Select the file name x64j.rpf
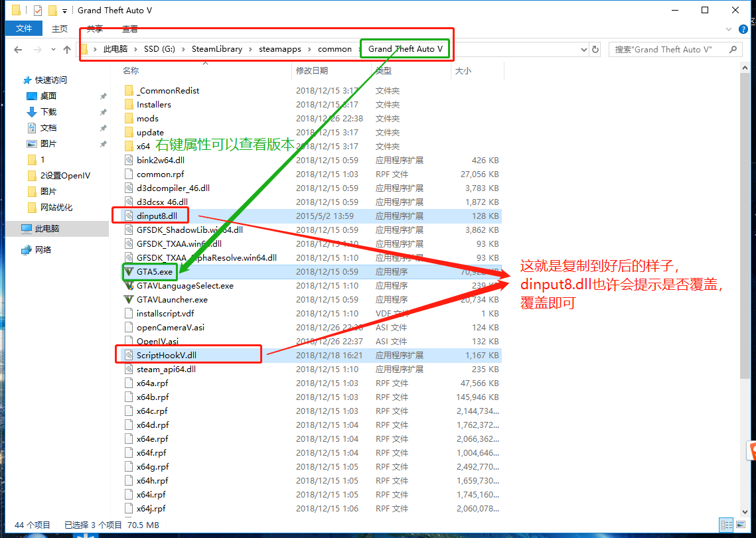The height and width of the screenshot is (538, 756). click(x=151, y=509)
